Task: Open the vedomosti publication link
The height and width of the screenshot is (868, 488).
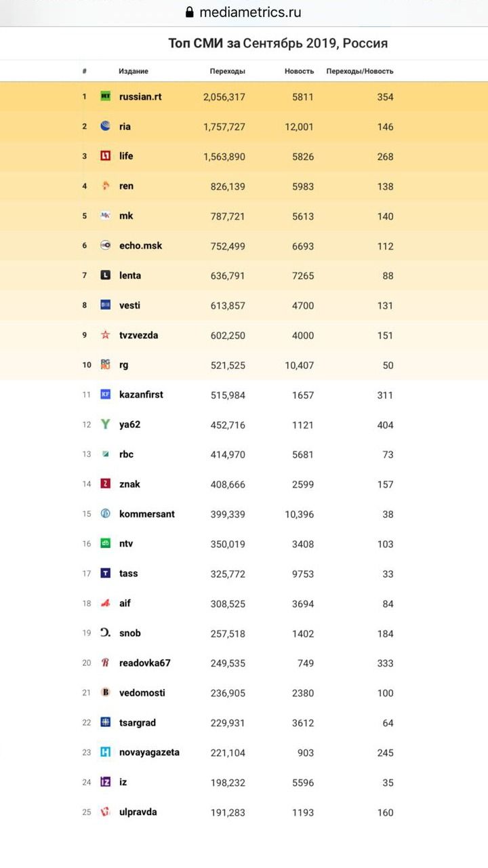Action: (142, 692)
